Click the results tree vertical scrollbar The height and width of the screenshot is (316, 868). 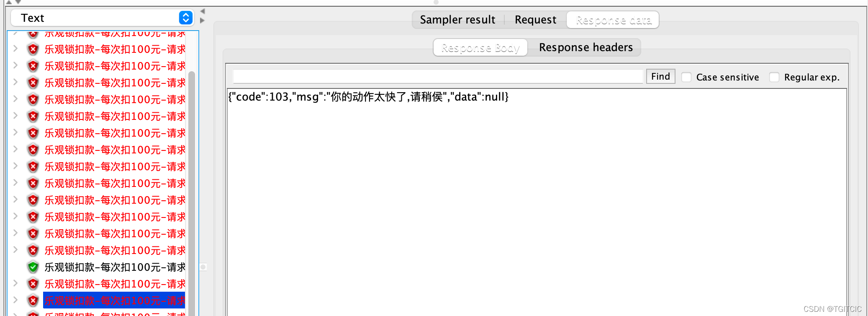pyautogui.click(x=192, y=193)
